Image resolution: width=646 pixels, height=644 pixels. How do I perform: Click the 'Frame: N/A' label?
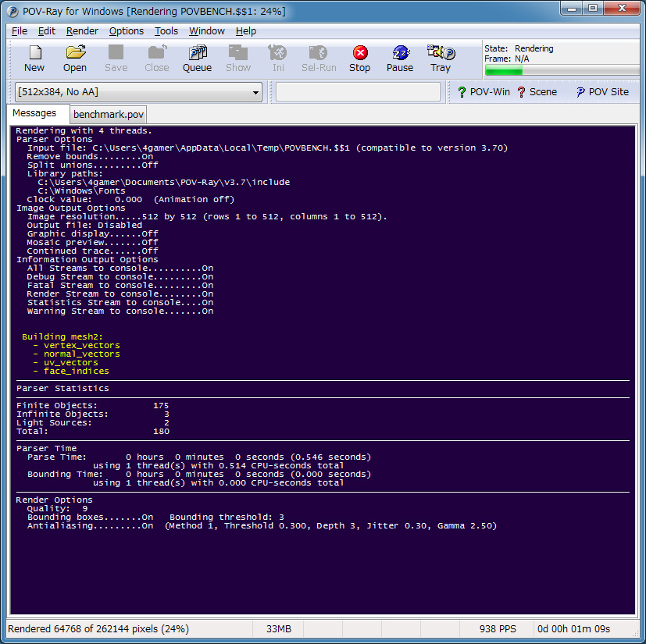(507, 59)
